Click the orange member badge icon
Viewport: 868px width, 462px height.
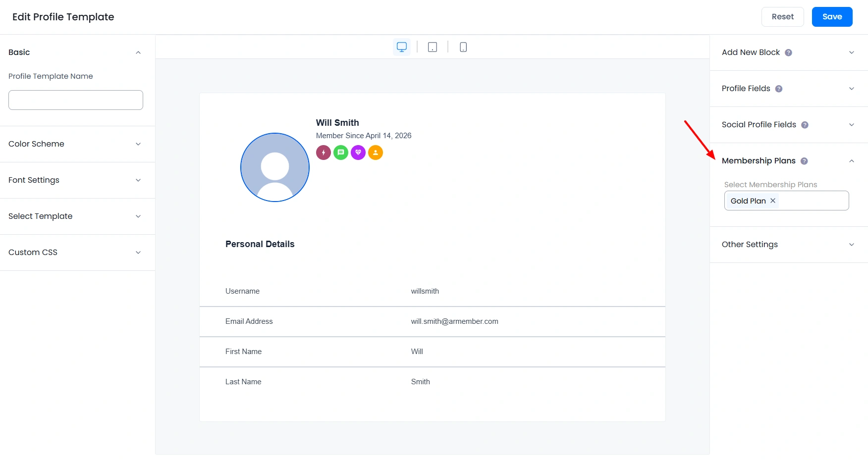click(375, 153)
